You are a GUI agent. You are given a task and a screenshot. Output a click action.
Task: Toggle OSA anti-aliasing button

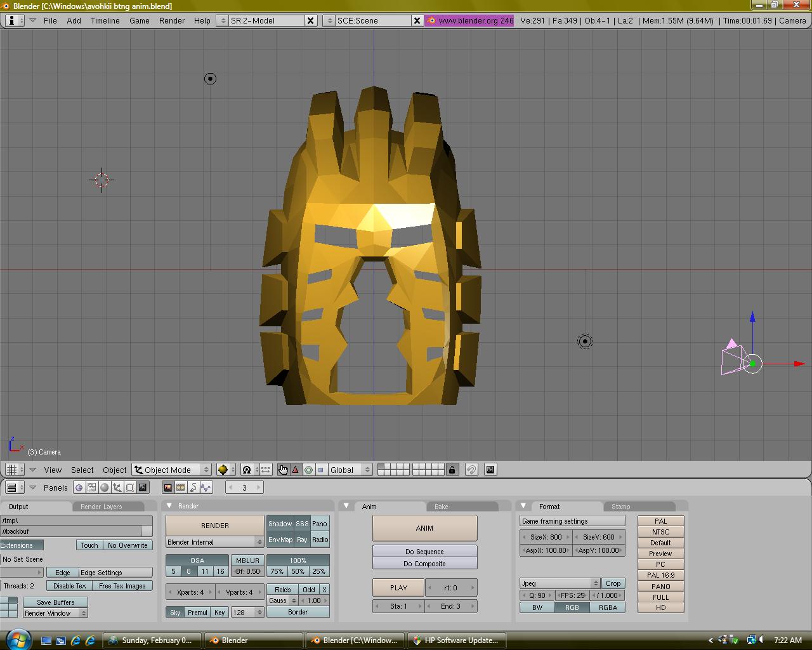coord(197,560)
